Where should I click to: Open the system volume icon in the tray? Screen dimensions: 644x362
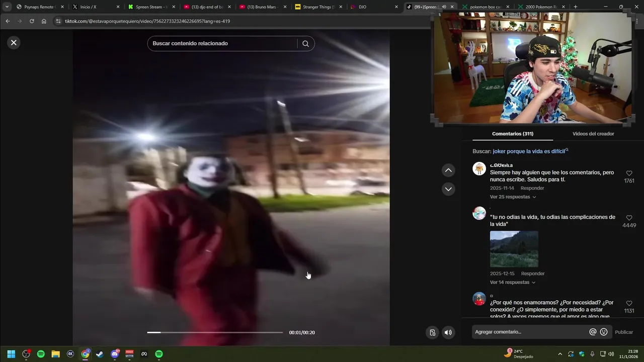[611, 354]
